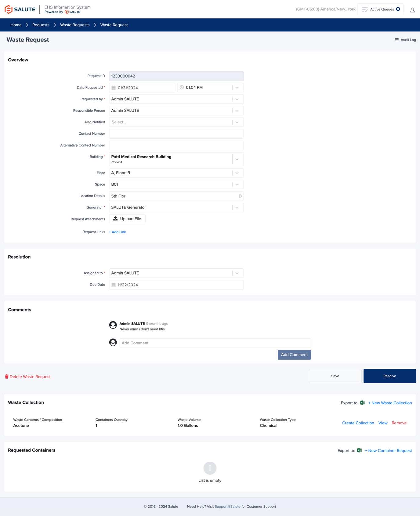The width and height of the screenshot is (420, 516).
Task: Go to Home in breadcrumb
Action: tap(16, 25)
